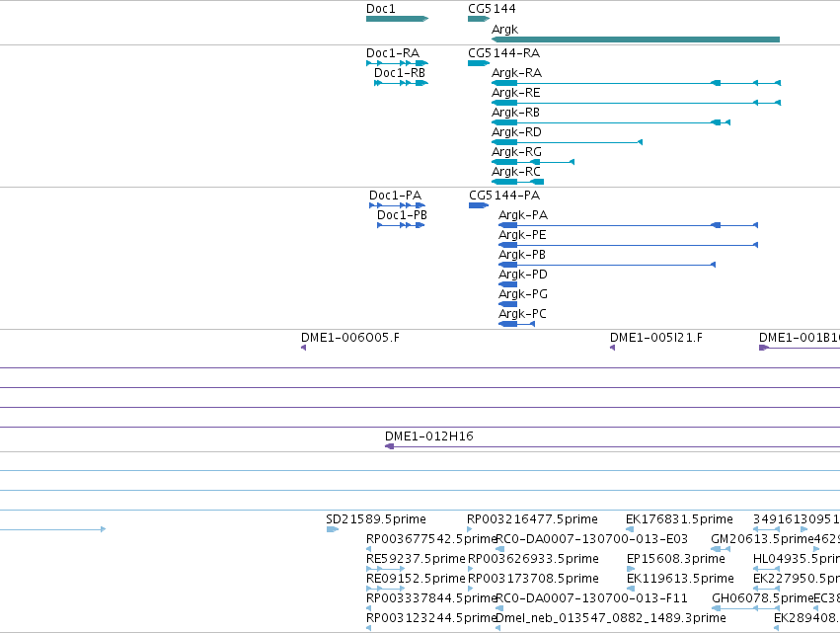Image resolution: width=840 pixels, height=633 pixels.
Task: Click the DME1-005I21.F label text
Action: (x=655, y=338)
